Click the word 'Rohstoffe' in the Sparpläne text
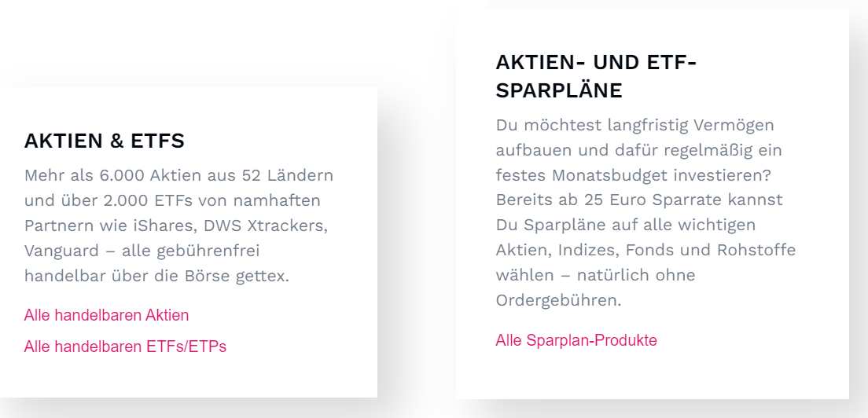The height and width of the screenshot is (418, 868). click(x=756, y=250)
